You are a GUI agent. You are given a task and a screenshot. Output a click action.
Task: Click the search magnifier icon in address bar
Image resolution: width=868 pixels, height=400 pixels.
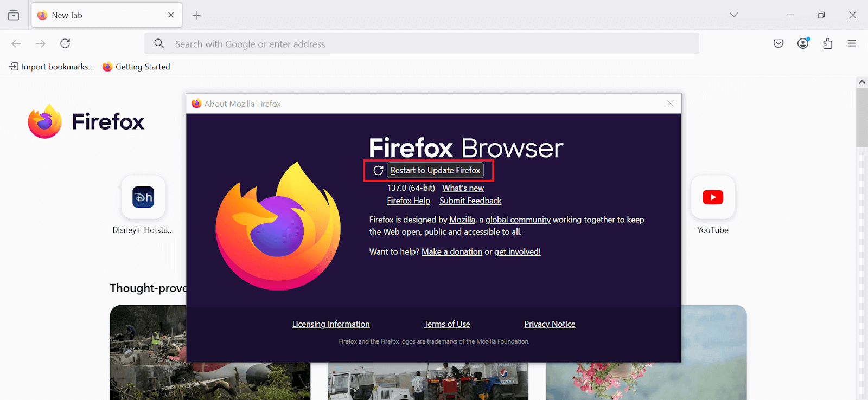click(x=159, y=43)
